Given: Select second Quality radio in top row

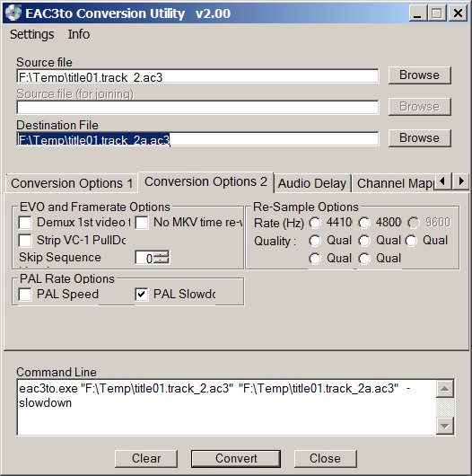Looking at the screenshot, I should (x=364, y=241).
